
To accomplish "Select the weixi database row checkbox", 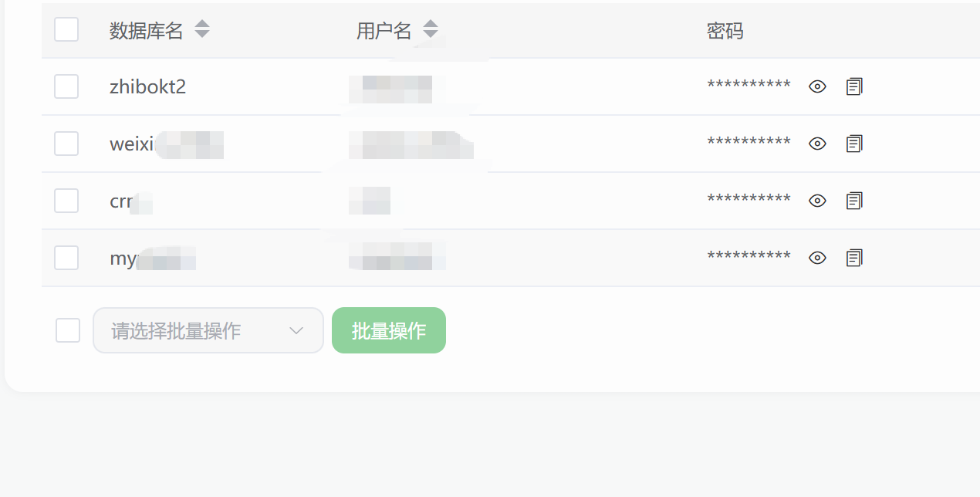I will click(x=66, y=144).
